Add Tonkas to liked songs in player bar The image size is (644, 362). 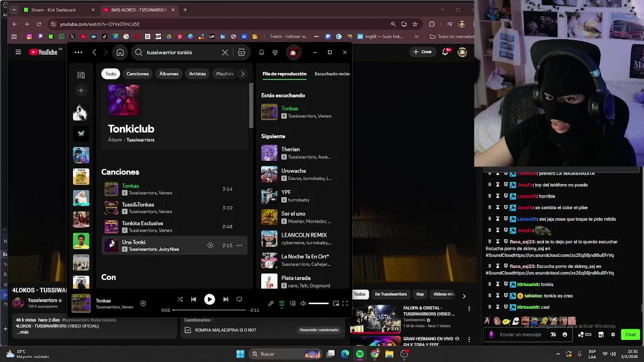coord(143,303)
